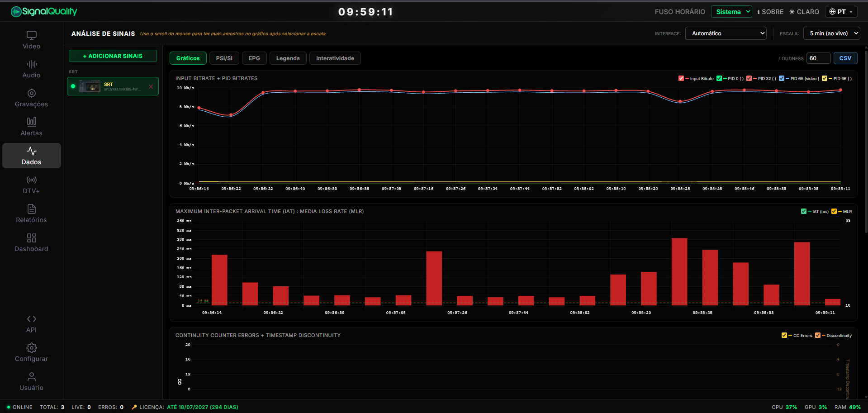Viewport: 868px width, 413px height.
Task: Open the Usuário user page
Action: click(31, 381)
